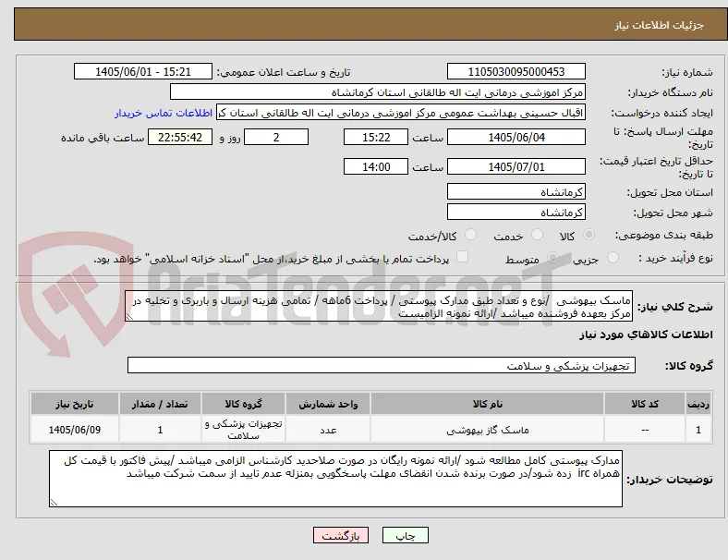728x560 pixels.
Task: Click the buyer notes text area
Action: pos(335,479)
